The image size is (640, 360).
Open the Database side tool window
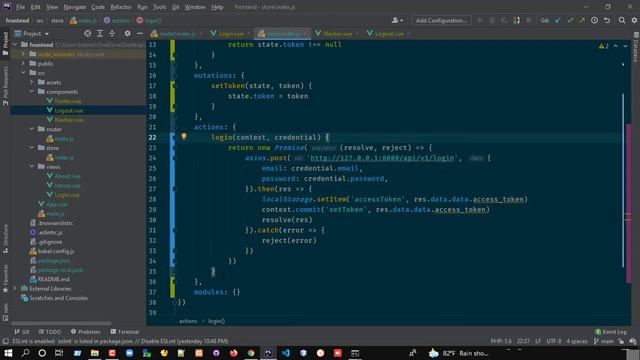[636, 48]
